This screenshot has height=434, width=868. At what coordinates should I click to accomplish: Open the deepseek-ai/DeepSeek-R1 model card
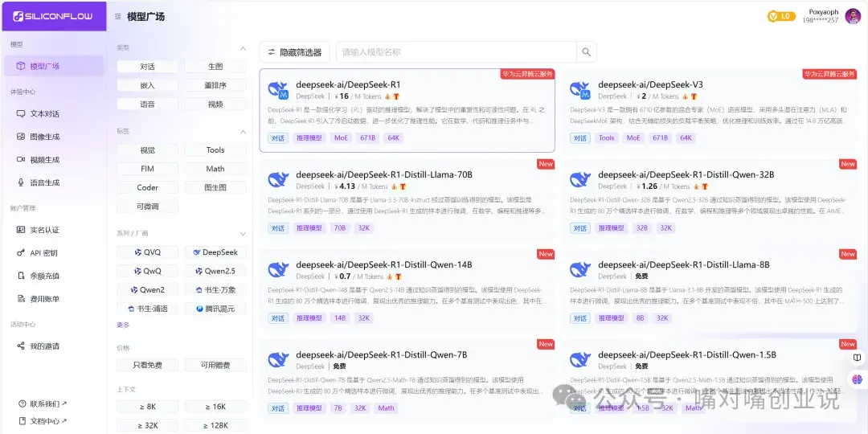(x=407, y=111)
